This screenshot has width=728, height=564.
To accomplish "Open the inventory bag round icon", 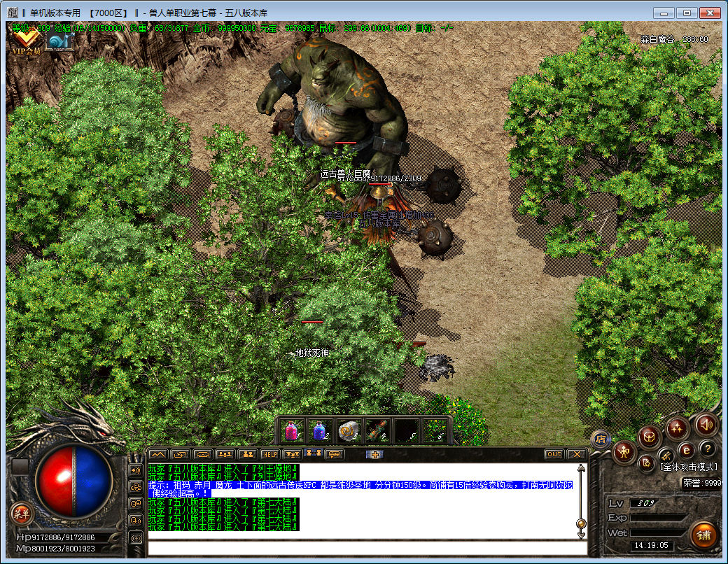I will point(649,438).
